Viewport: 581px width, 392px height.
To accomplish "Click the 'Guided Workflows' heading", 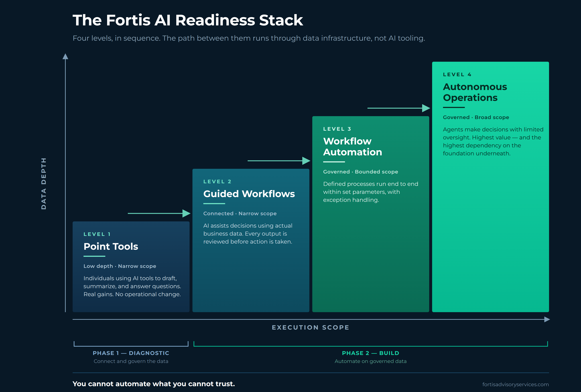I will [249, 194].
